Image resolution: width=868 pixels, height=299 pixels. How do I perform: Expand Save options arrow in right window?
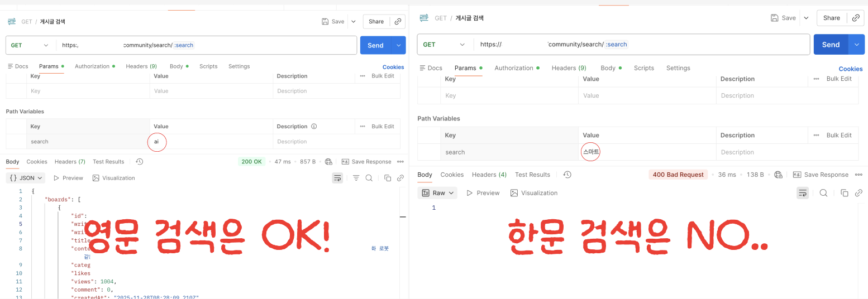[805, 18]
